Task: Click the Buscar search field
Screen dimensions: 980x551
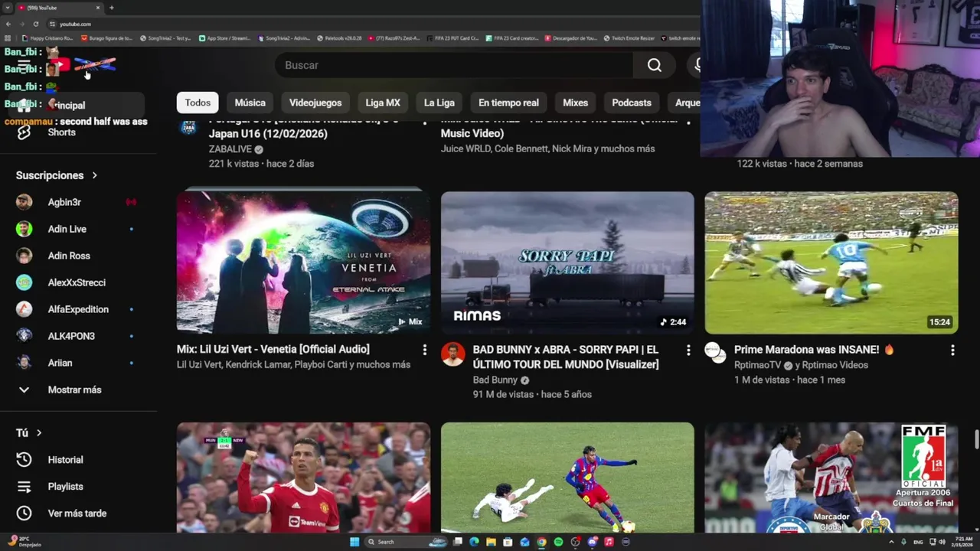Action: click(455, 65)
